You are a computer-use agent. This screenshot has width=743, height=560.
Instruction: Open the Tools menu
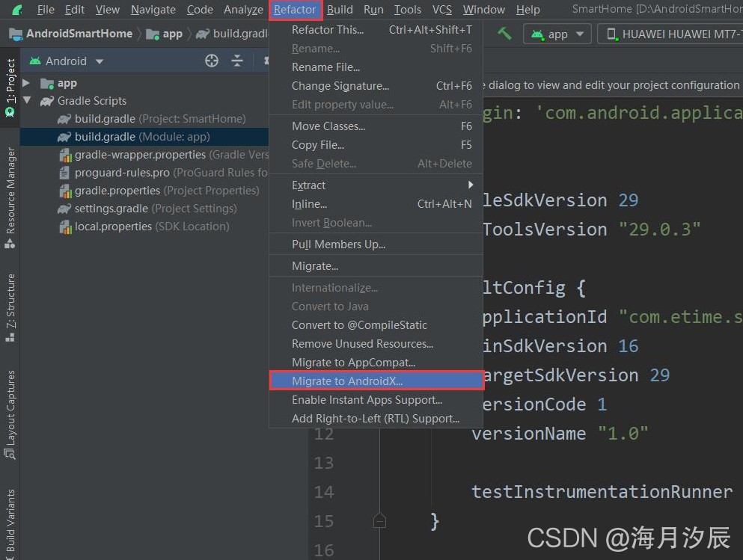point(408,10)
